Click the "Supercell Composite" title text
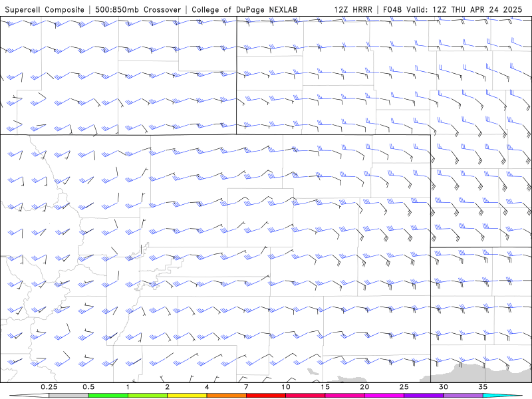Screen dimensions: 532x399 [45, 9]
